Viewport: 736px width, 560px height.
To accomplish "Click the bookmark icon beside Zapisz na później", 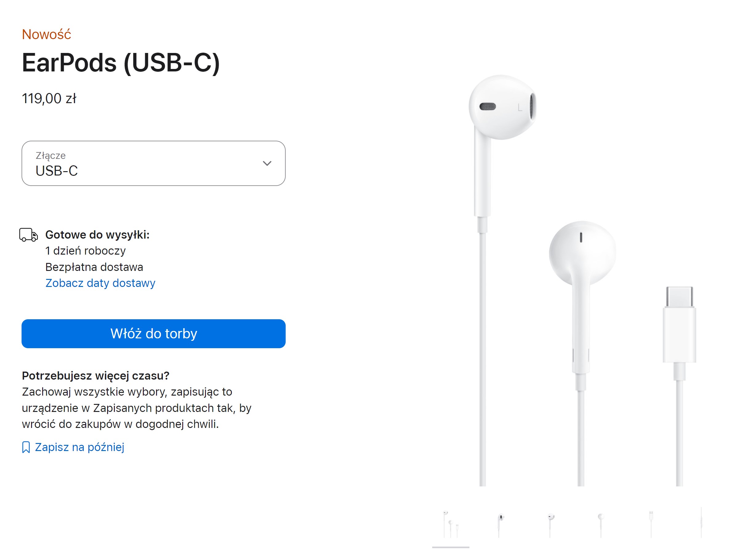I will (26, 447).
